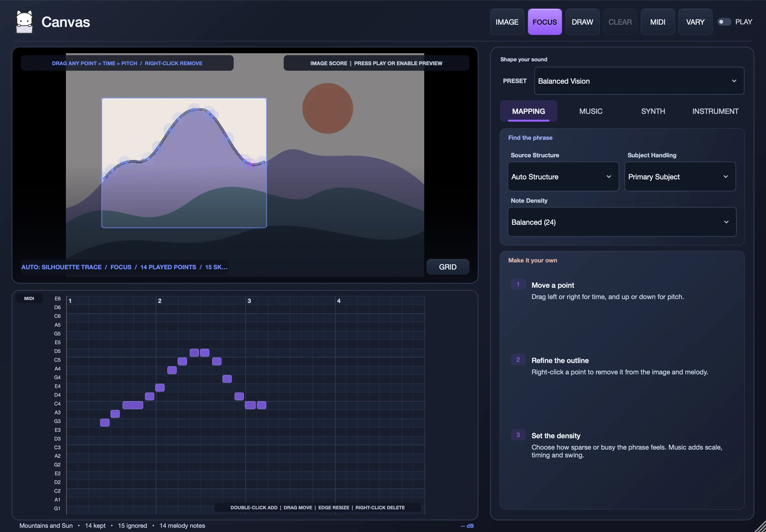766x532 pixels.
Task: Open the MIDI button in top bar
Action: pos(658,22)
